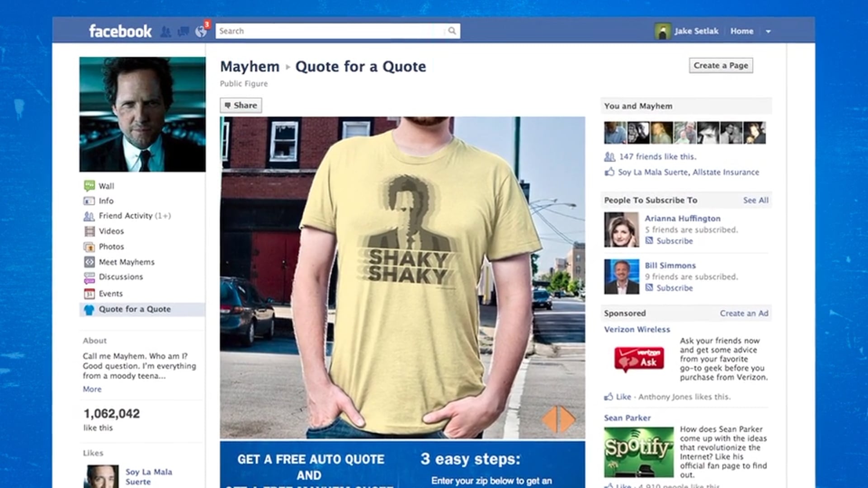Click thumbs-up icon beside Soy La Mala Suerte

click(609, 172)
